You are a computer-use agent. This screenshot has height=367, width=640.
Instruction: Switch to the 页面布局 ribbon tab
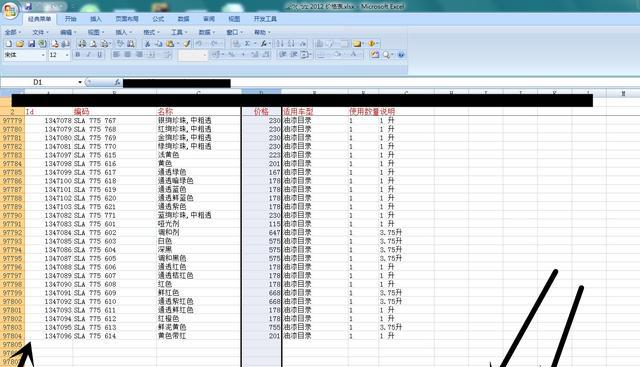click(x=127, y=19)
